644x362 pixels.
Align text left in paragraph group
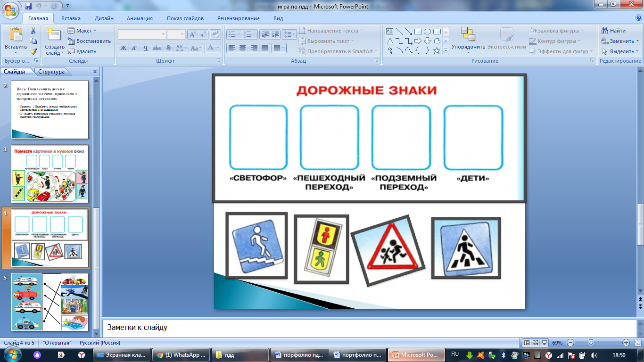coord(231,48)
